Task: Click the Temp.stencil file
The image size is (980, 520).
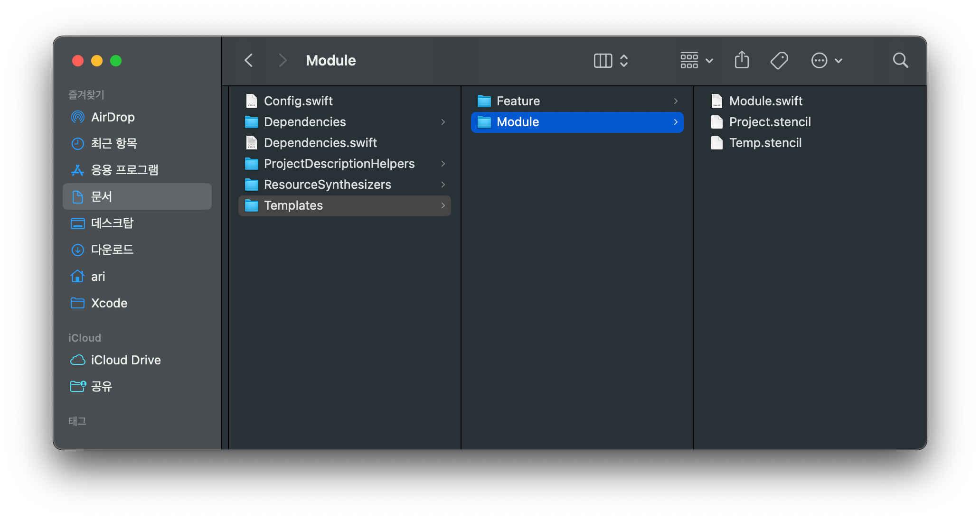Action: (x=765, y=143)
